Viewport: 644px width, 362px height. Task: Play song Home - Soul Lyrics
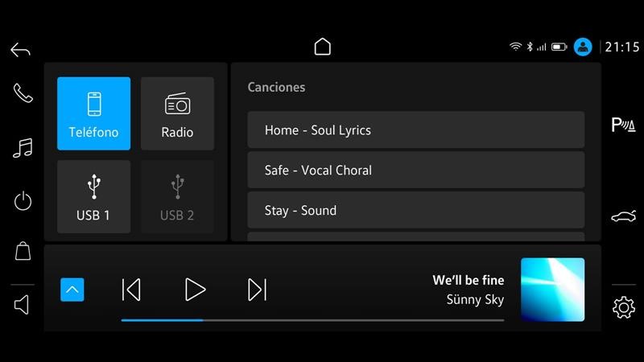click(x=415, y=130)
